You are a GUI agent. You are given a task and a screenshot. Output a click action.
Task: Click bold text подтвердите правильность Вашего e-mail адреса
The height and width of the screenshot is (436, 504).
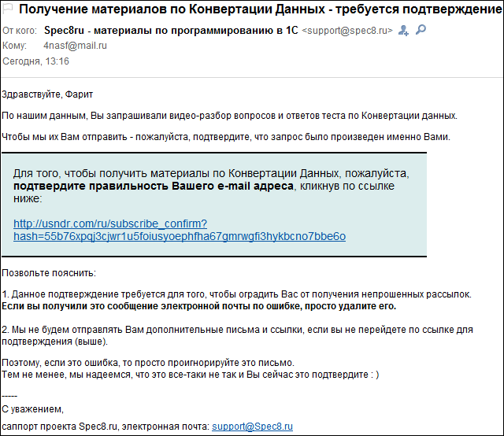(x=154, y=186)
